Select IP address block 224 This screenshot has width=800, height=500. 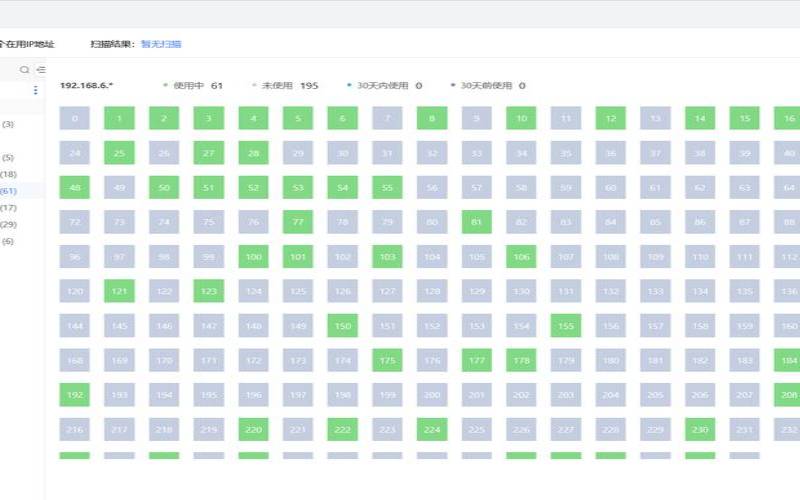click(432, 430)
